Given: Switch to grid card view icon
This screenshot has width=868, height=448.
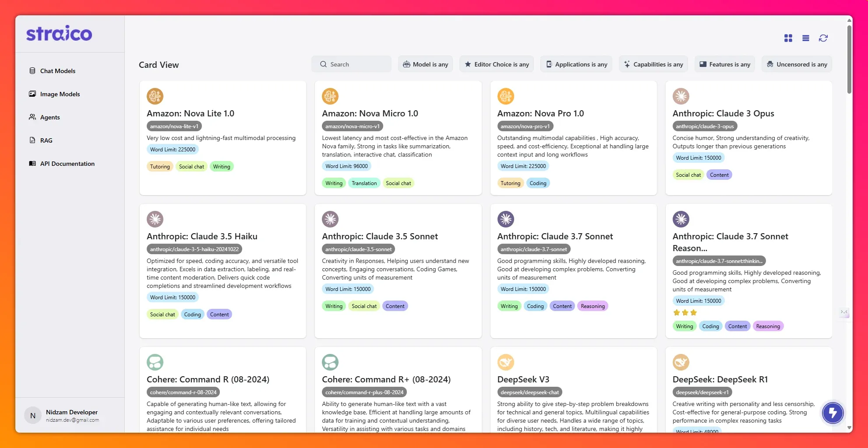Looking at the screenshot, I should click(788, 38).
